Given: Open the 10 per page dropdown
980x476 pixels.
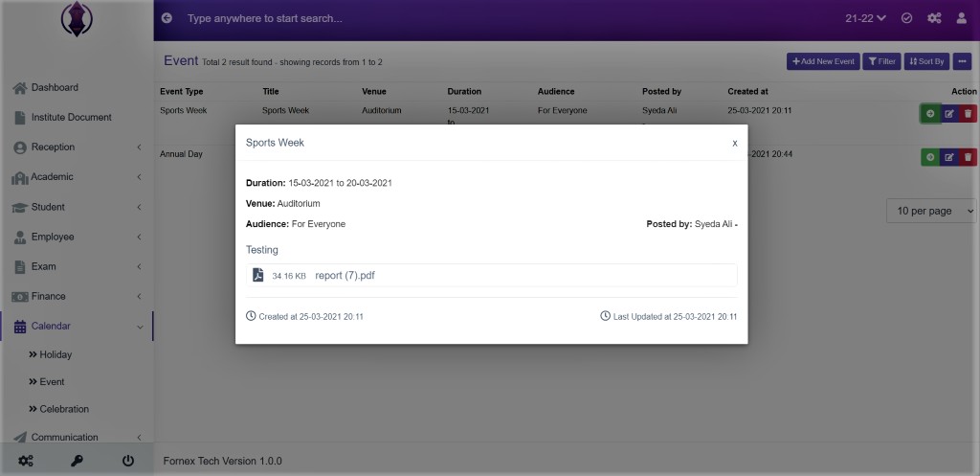Looking at the screenshot, I should (x=931, y=211).
